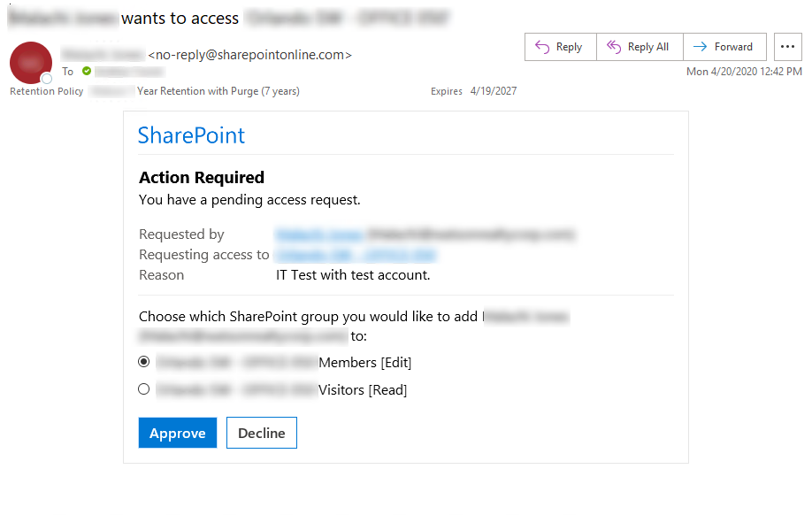The image size is (812, 515).
Task: Click the Reply All double-arrow icon
Action: pos(615,46)
